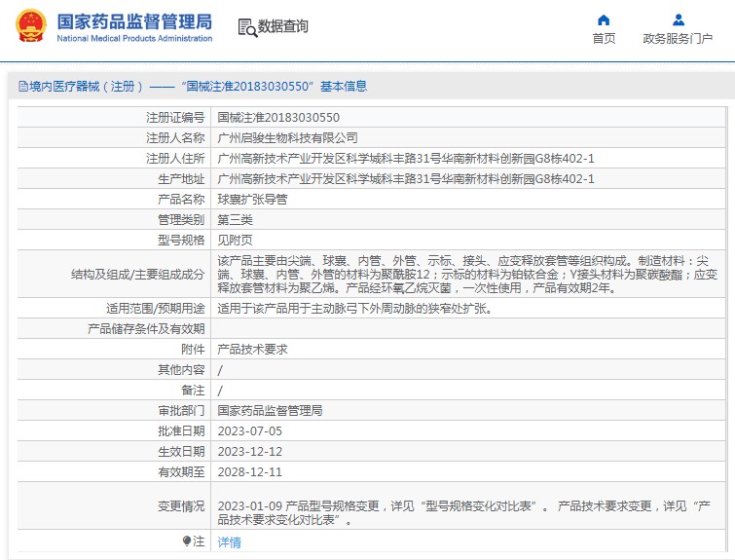Select expiry date 2028-12-11
735x560 pixels.
250,471
